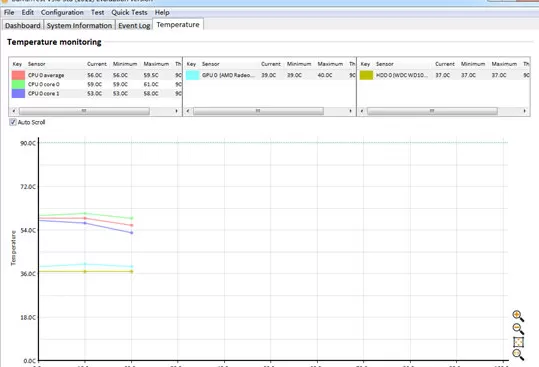Click the HDD sensor list left scroll arrow
Screen dimensions: 539x367
pyautogui.click(x=362, y=111)
